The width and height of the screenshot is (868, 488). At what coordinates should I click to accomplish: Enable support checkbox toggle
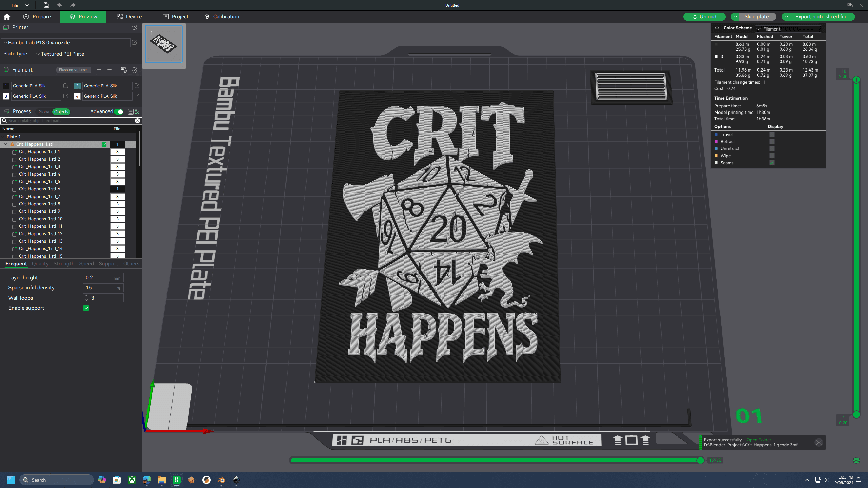click(x=86, y=308)
